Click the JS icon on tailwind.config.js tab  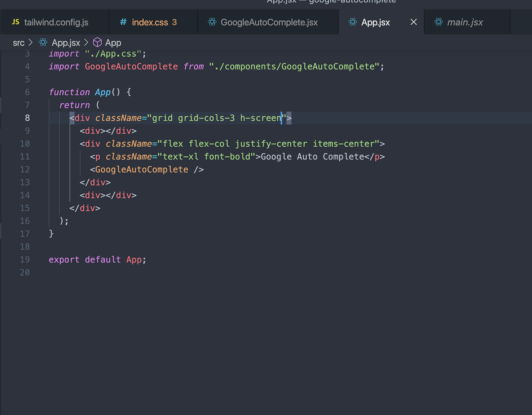(15, 22)
